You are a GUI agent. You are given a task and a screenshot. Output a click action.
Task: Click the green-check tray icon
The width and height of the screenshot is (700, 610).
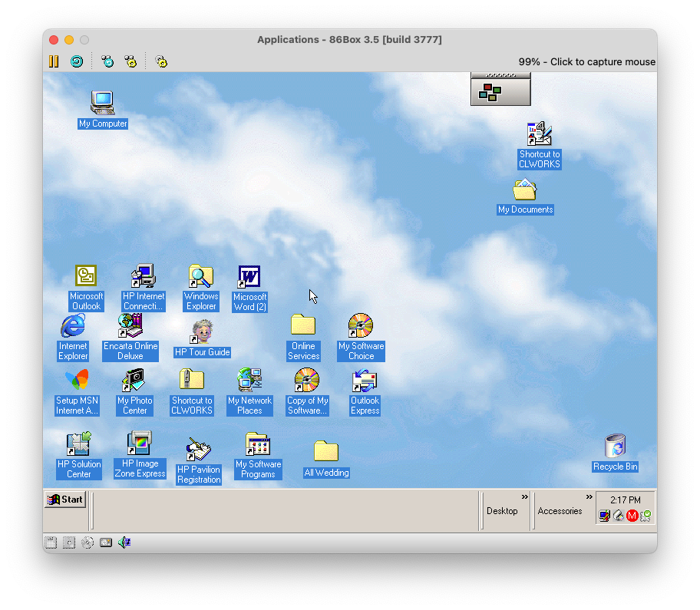pos(646,516)
